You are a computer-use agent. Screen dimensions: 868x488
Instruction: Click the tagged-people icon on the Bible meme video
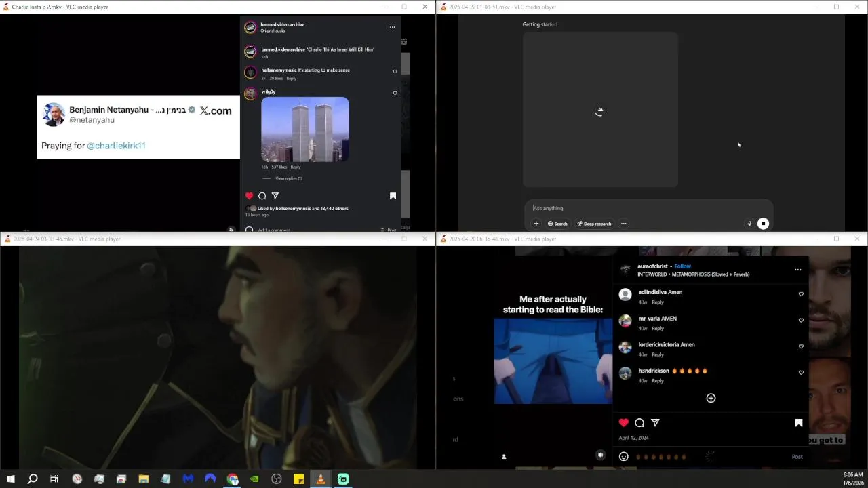coord(504,457)
